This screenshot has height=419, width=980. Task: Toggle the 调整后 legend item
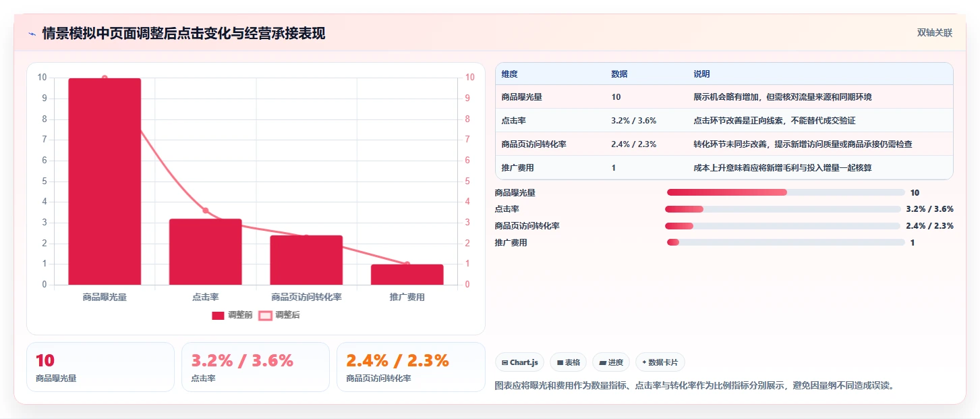pyautogui.click(x=279, y=315)
